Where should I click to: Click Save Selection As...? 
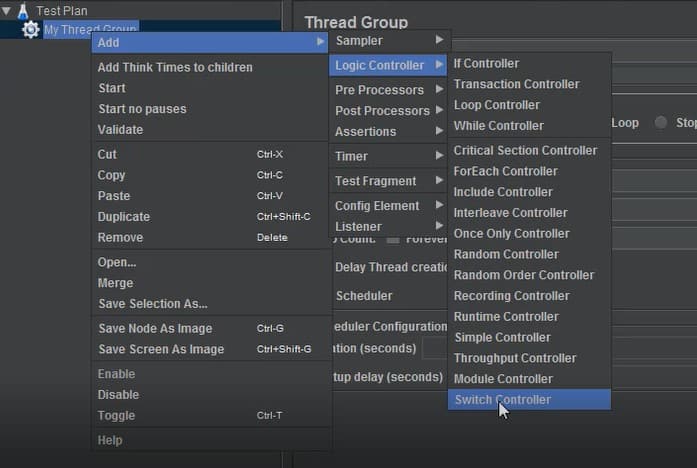pos(210,304)
